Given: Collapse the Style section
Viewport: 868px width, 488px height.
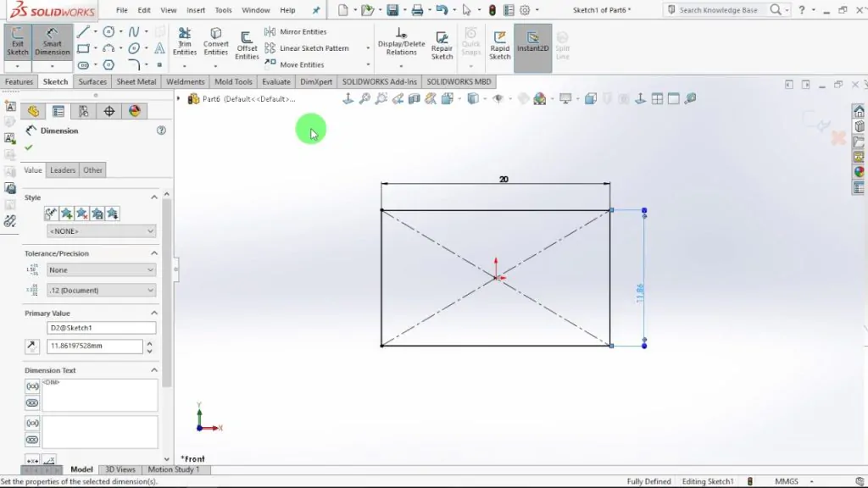Looking at the screenshot, I should pyautogui.click(x=154, y=197).
